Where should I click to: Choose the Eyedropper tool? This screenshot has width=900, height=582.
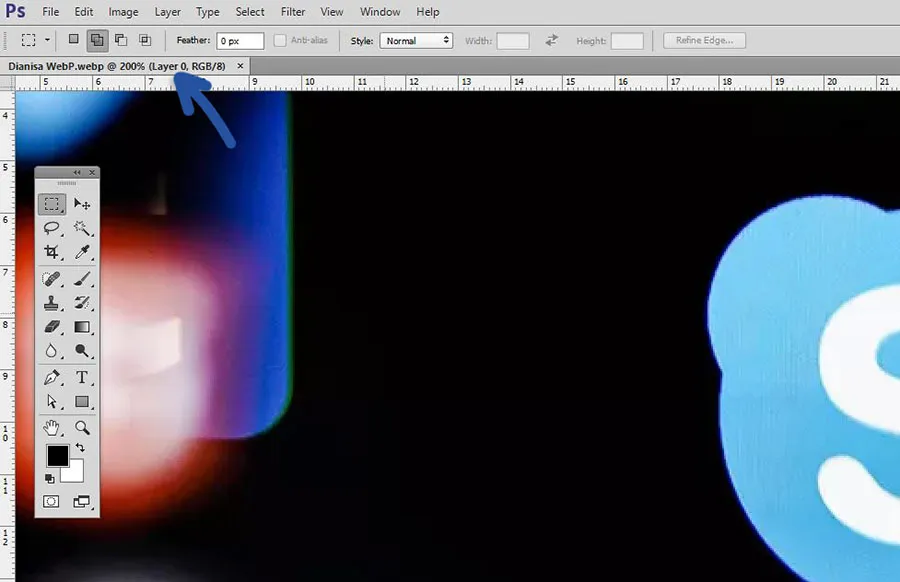tap(82, 253)
